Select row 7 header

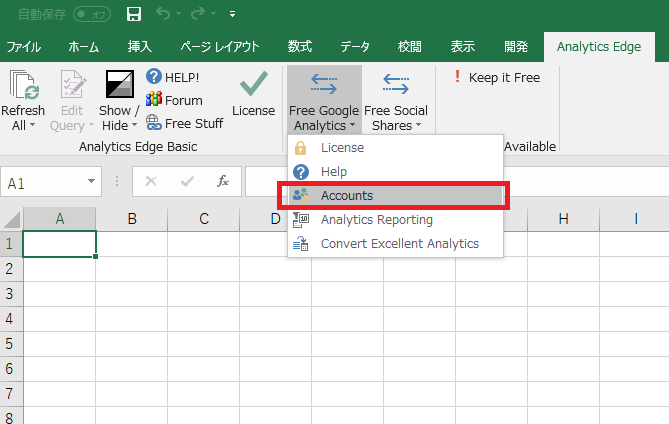click(x=11, y=394)
